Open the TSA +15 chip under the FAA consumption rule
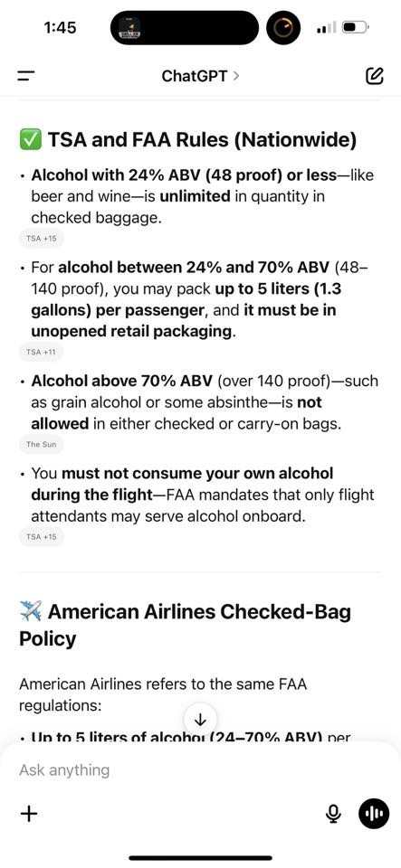Screen dimensions: 401x868 point(42,536)
